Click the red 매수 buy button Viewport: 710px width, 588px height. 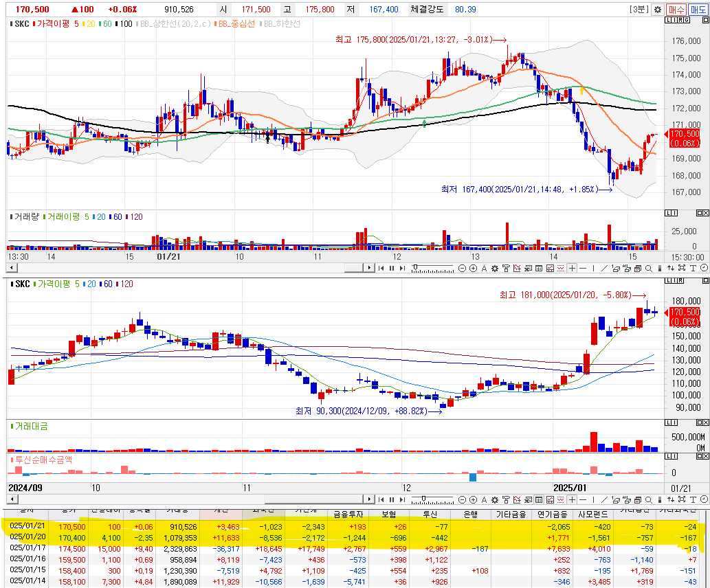click(x=676, y=9)
